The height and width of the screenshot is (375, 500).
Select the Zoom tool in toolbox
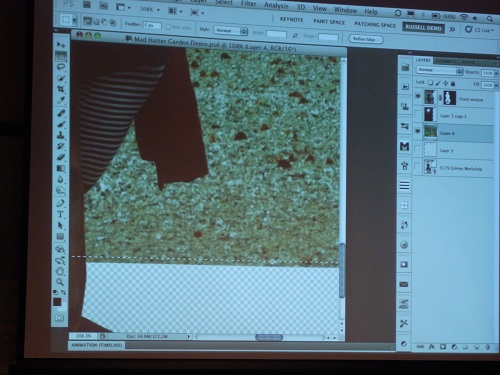click(60, 282)
